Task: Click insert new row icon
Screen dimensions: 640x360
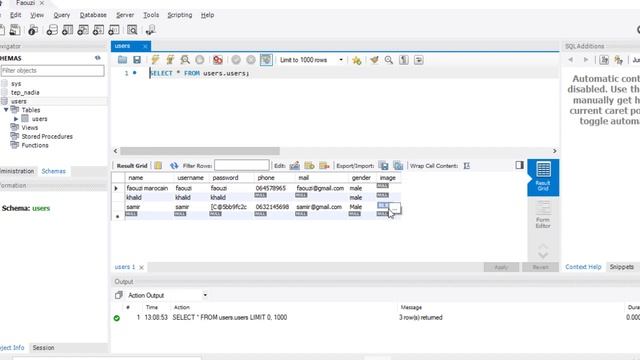Action: tap(309, 166)
